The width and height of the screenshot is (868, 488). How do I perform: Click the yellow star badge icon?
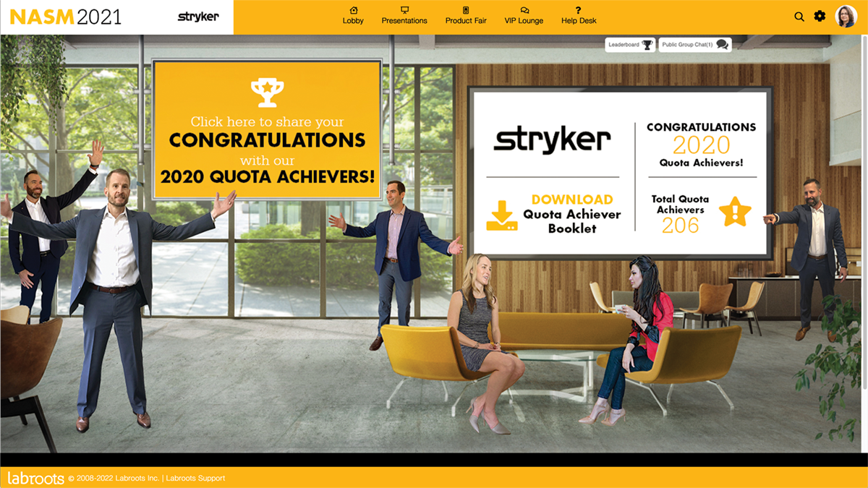[x=735, y=212]
